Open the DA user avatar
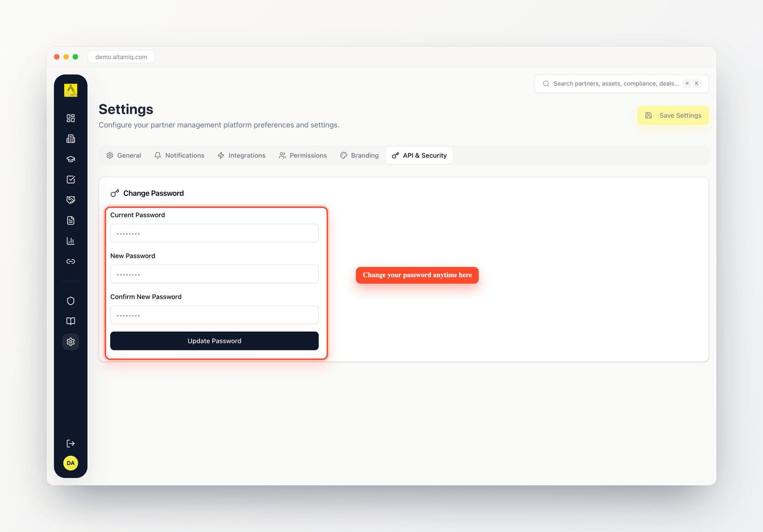This screenshot has height=532, width=763. pos(71,463)
